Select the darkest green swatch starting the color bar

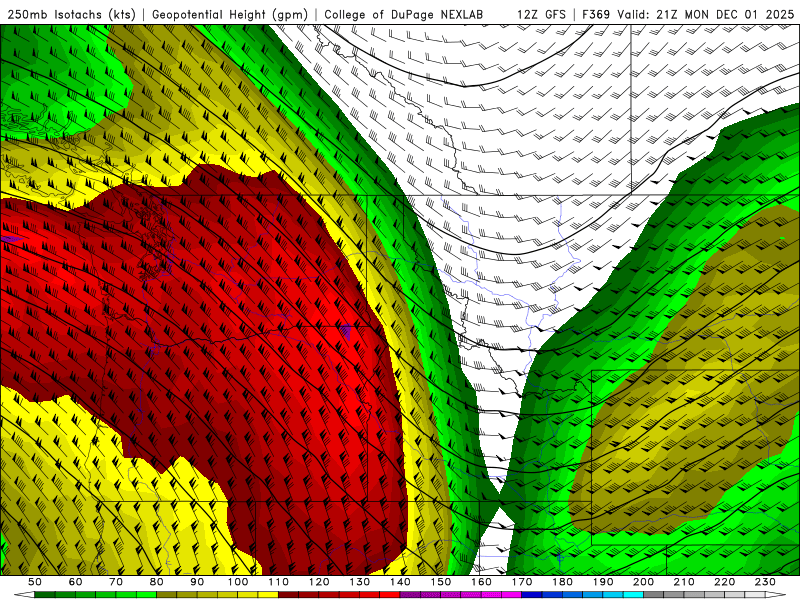[x=45, y=595]
